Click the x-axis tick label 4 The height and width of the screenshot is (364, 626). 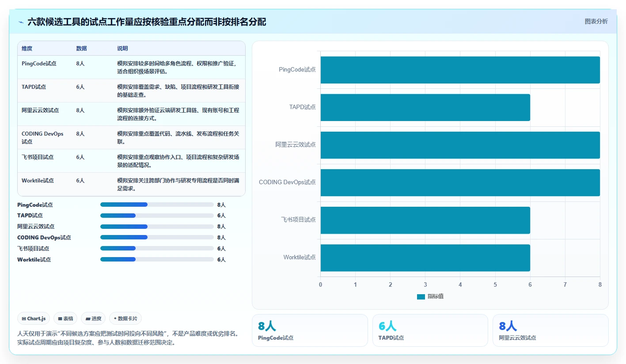(460, 284)
